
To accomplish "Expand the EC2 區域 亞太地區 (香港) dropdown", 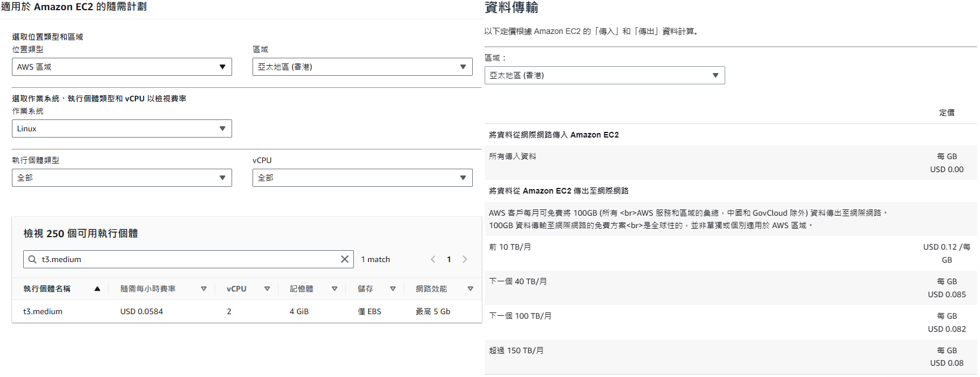I will [362, 67].
